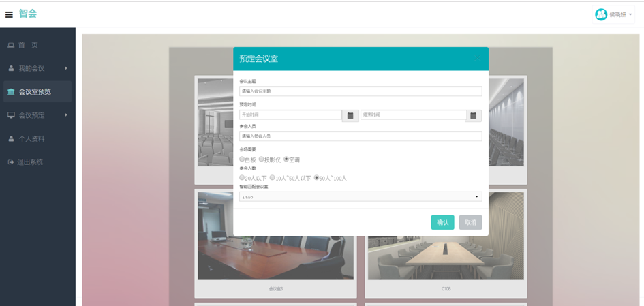The image size is (644, 306).
Task: Open the 智能匹配会议室 dropdown
Action: point(361,197)
